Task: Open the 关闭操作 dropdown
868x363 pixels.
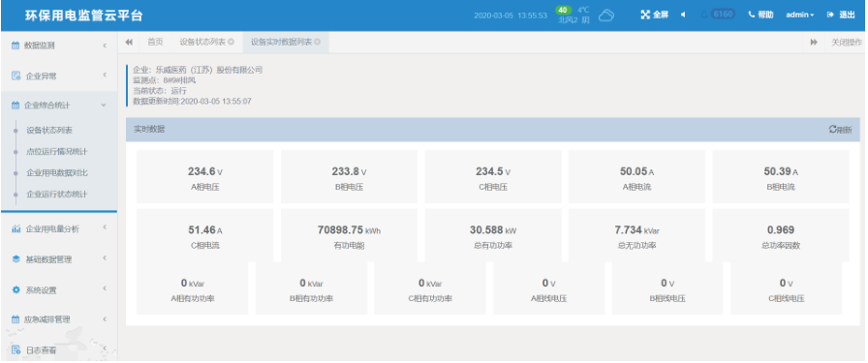Action: 846,42
